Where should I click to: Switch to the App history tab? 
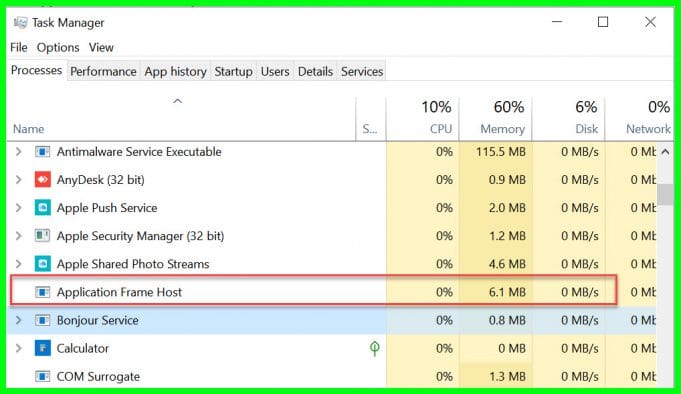175,71
